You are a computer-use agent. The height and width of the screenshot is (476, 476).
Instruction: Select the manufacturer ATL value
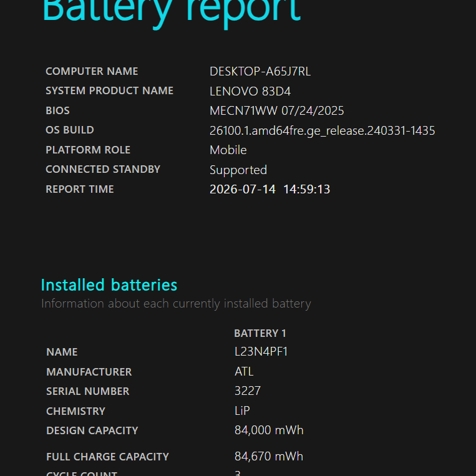coord(244,372)
